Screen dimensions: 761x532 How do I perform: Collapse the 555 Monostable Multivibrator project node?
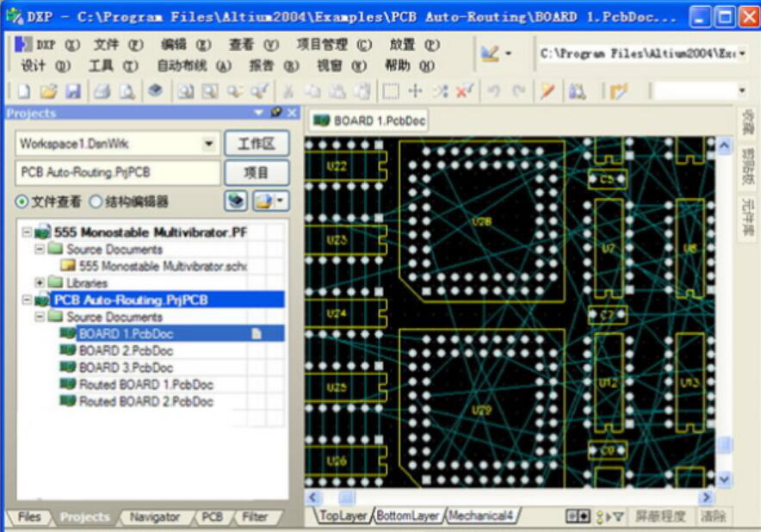(x=27, y=232)
